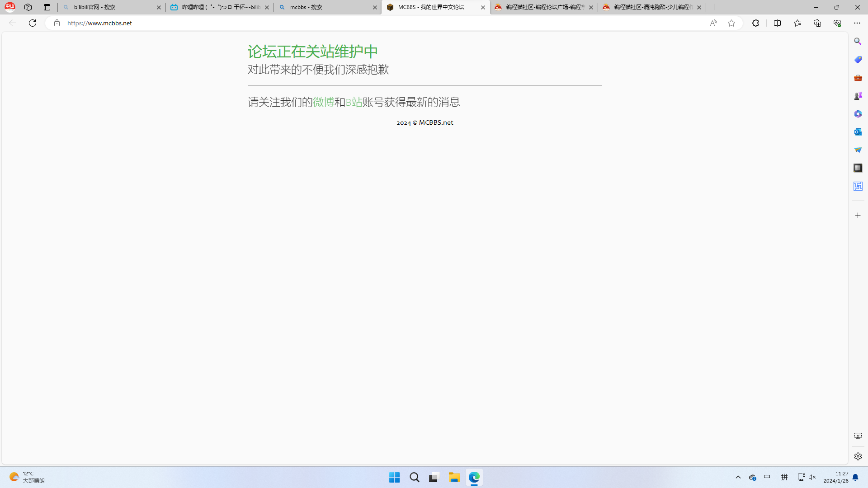Image resolution: width=868 pixels, height=488 pixels.
Task: Open the sidebar Outlook icon
Action: (858, 132)
